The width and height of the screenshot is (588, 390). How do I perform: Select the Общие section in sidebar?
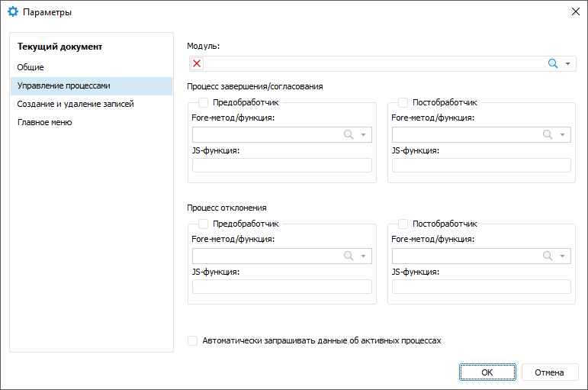[x=31, y=67]
